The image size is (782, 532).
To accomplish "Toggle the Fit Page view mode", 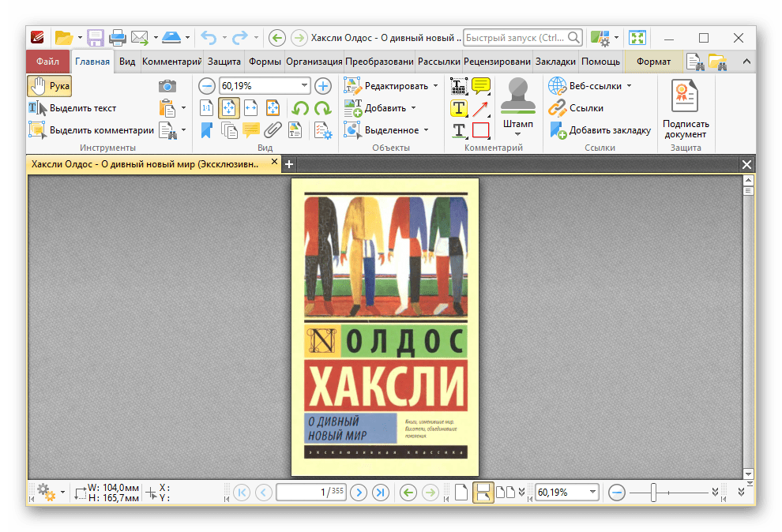I will coord(229,108).
